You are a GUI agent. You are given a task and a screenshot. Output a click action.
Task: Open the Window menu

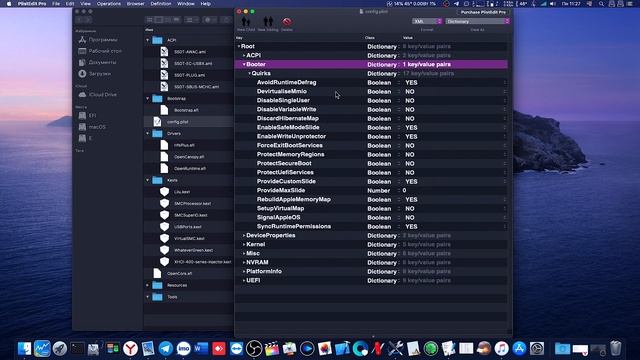[186, 4]
